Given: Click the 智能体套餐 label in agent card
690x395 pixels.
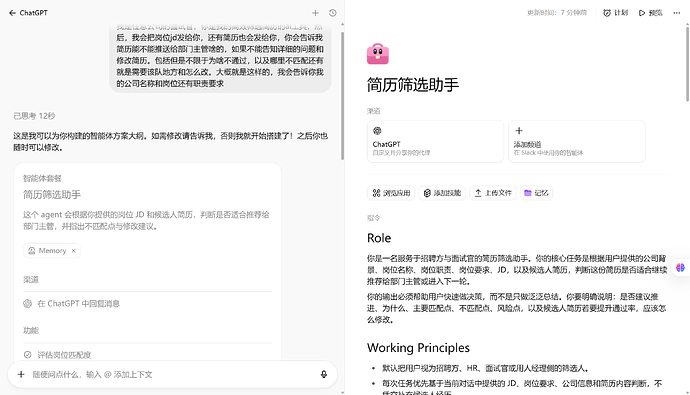Looking at the screenshot, I should pos(42,178).
